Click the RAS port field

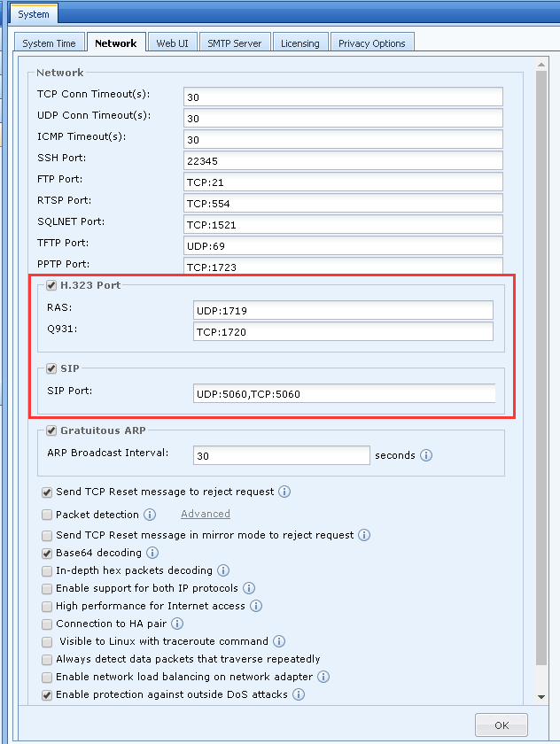tap(343, 310)
